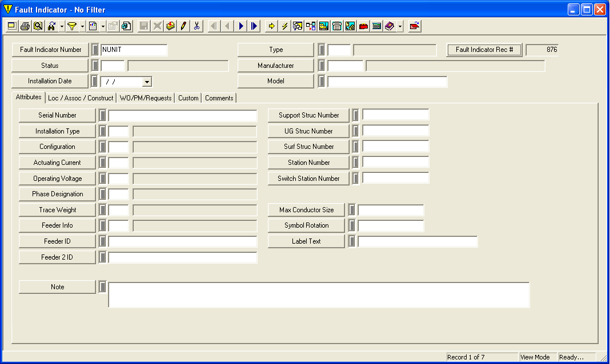Click the telephone icon in toolbar
Screen dimensions: 610x364
coord(337,26)
